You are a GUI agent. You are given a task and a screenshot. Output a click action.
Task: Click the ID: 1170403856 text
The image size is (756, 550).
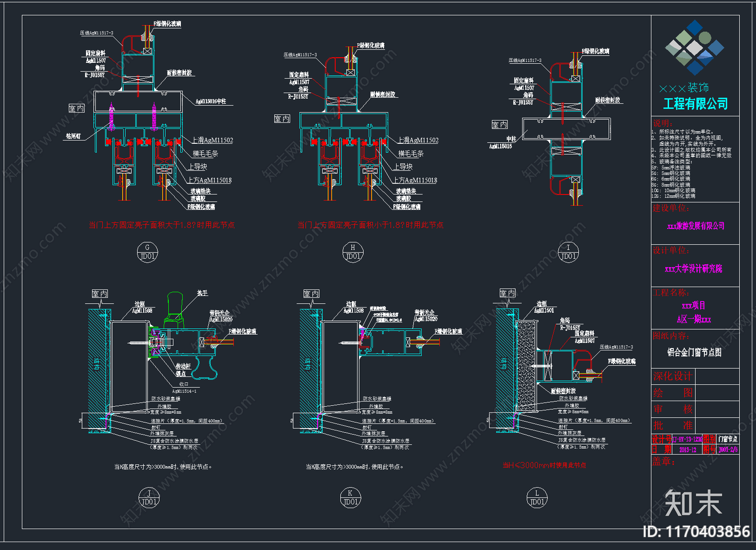[x=696, y=532]
